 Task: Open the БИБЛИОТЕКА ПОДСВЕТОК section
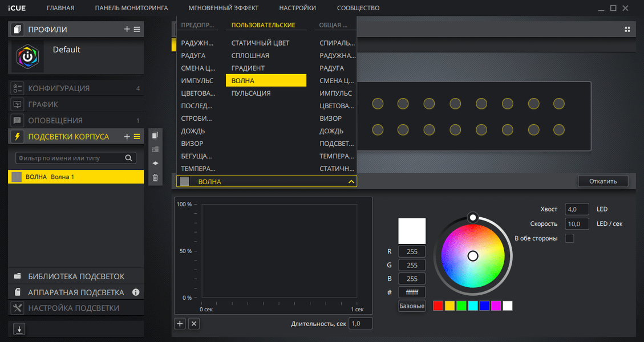click(76, 276)
